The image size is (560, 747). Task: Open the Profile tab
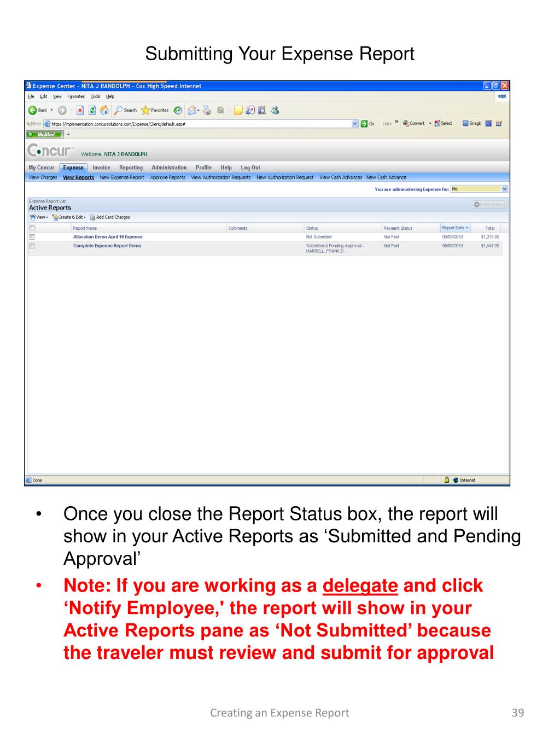click(x=203, y=167)
